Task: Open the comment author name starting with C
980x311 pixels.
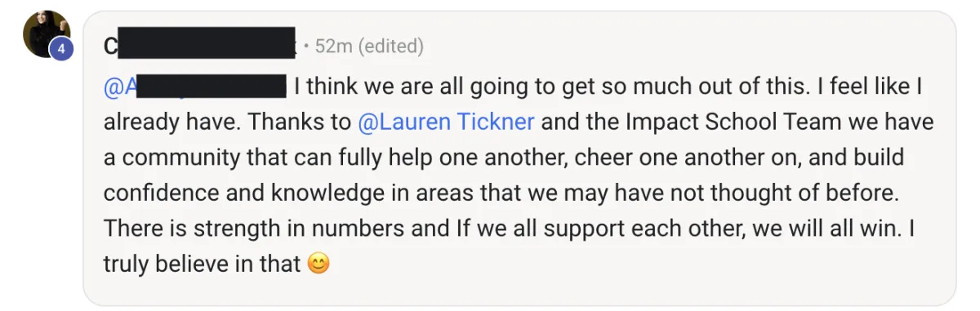Action: (x=200, y=47)
